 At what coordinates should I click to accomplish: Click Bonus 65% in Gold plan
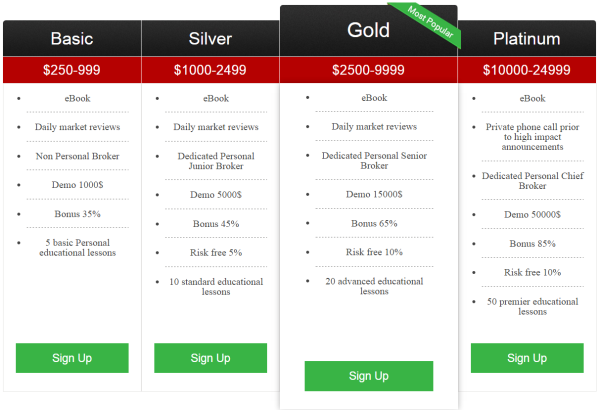374,223
